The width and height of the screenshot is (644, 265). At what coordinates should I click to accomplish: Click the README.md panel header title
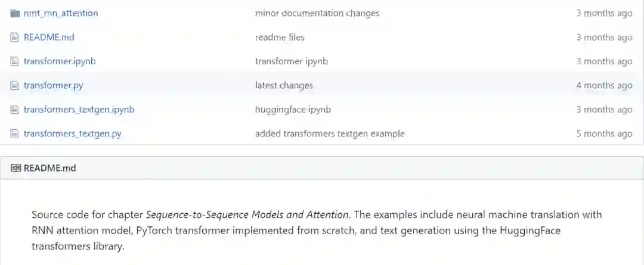coord(50,168)
